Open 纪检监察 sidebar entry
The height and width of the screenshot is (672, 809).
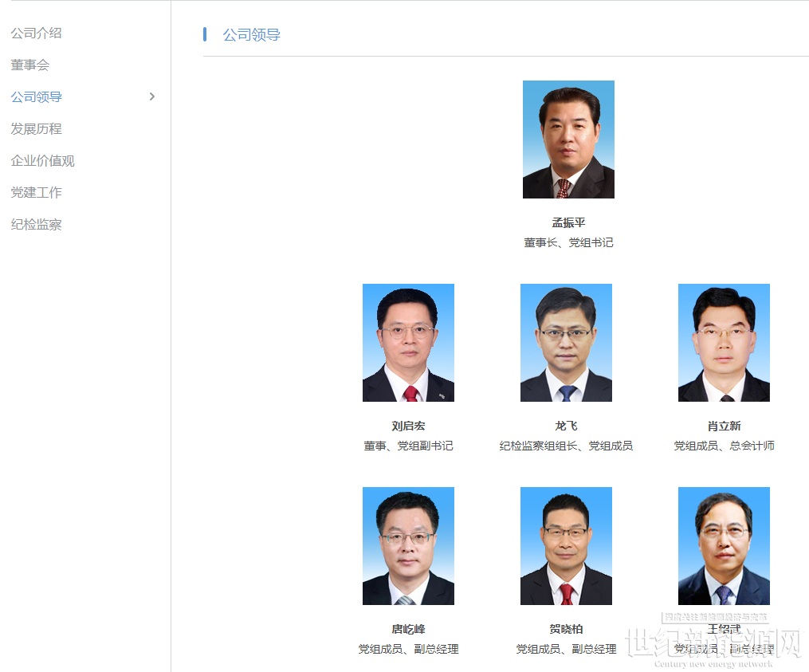36,225
